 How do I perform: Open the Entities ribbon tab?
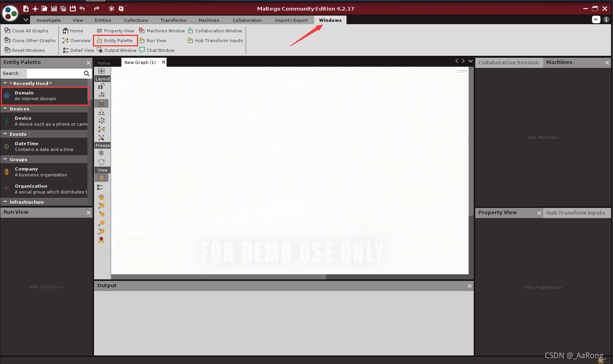pos(103,20)
